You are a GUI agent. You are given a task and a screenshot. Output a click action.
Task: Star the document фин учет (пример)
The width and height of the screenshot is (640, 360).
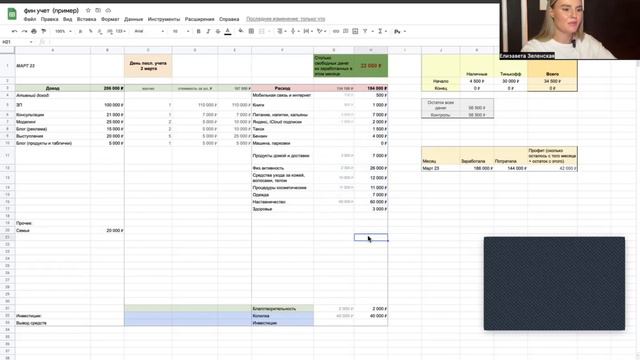[88, 10]
